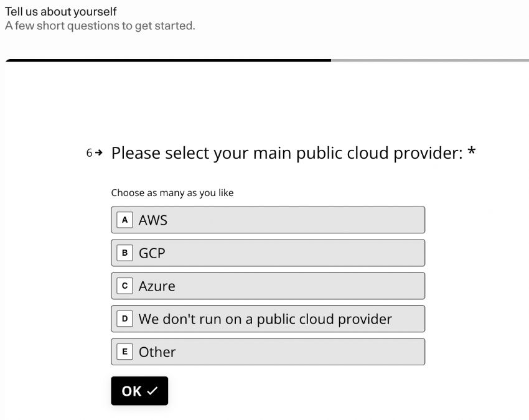Screen dimensions: 529x420
Task: Select the AWS option
Action: 268,220
